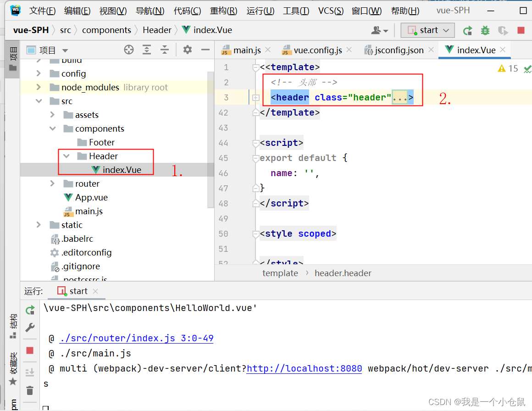Collapse the script block fold marker
532x411 pixels.
256,143
